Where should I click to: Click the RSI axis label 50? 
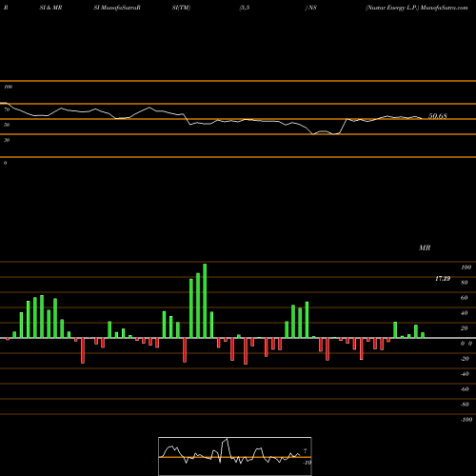point(7,125)
